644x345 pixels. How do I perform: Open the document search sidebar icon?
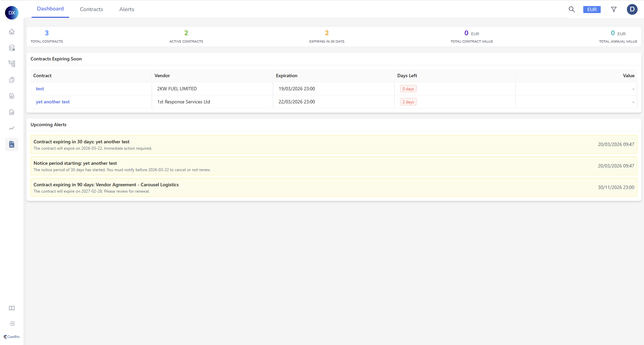pyautogui.click(x=12, y=96)
